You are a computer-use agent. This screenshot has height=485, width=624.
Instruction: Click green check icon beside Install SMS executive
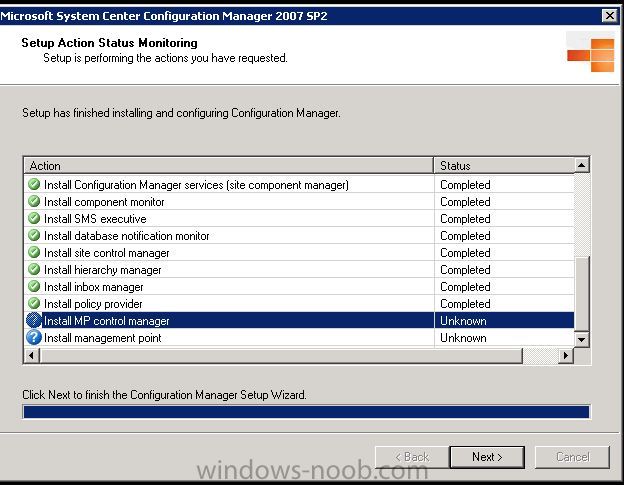34,218
